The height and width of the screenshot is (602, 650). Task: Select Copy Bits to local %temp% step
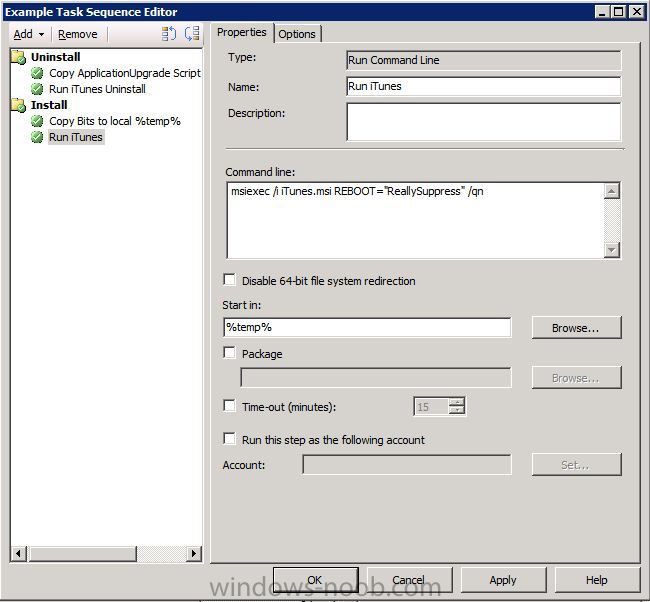click(115, 121)
